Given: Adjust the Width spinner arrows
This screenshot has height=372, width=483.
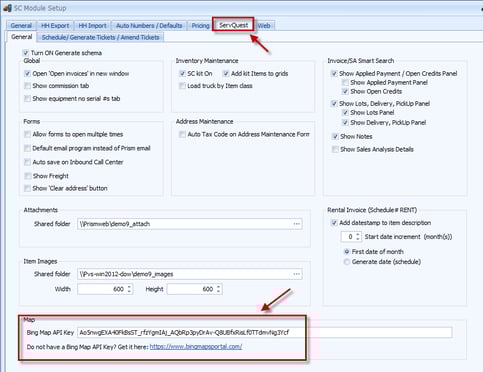Looking at the screenshot, I should point(129,289).
